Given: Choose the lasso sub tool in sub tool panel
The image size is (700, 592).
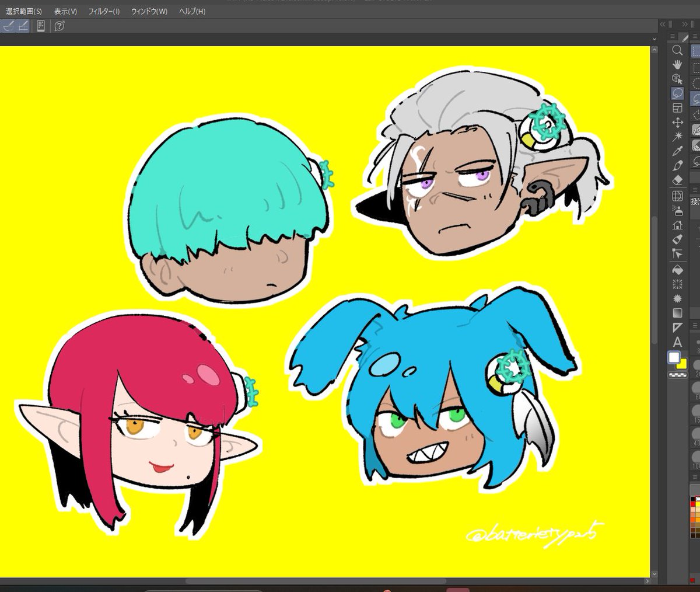Looking at the screenshot, I should pyautogui.click(x=696, y=99).
